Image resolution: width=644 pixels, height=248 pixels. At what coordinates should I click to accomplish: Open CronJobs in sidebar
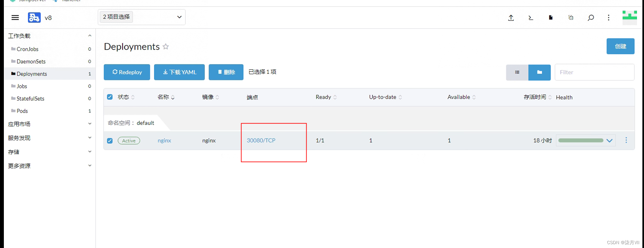click(50, 49)
